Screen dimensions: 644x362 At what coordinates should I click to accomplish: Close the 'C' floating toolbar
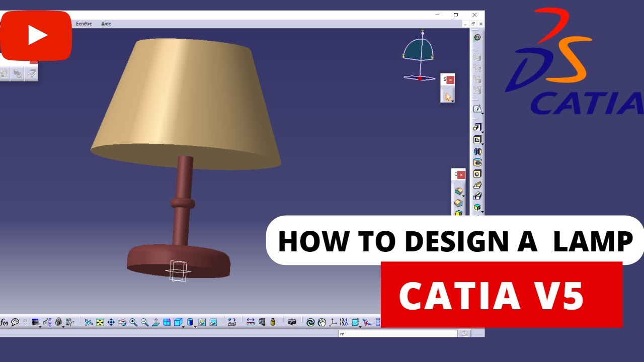pyautogui.click(x=461, y=175)
